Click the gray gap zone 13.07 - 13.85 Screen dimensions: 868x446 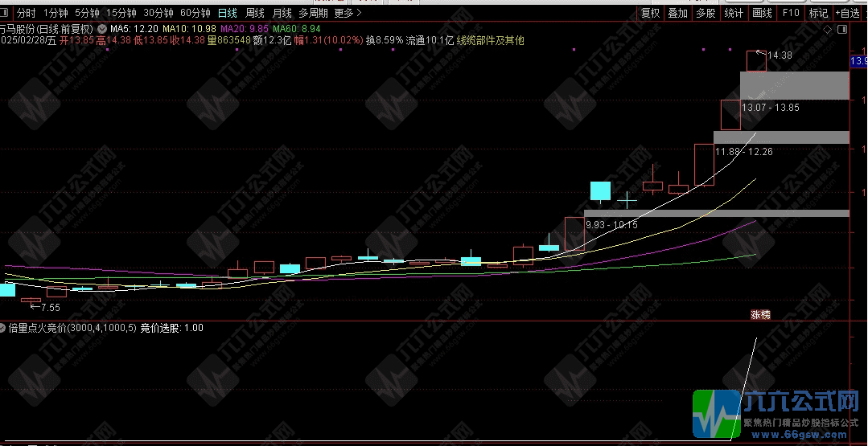coord(794,85)
